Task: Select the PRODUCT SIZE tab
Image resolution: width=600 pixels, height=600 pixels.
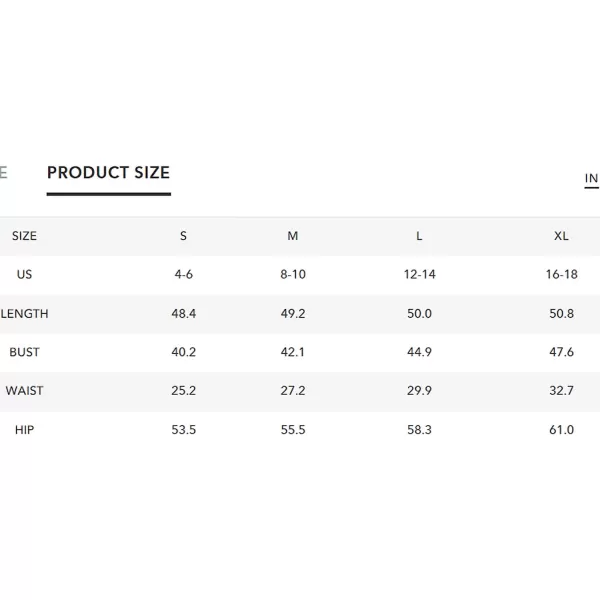Action: (108, 173)
